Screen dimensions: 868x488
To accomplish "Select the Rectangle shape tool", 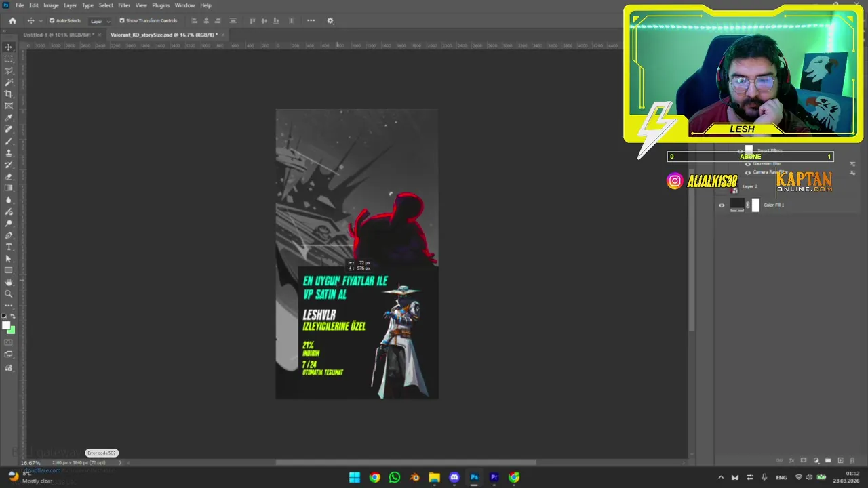I will pos(9,270).
